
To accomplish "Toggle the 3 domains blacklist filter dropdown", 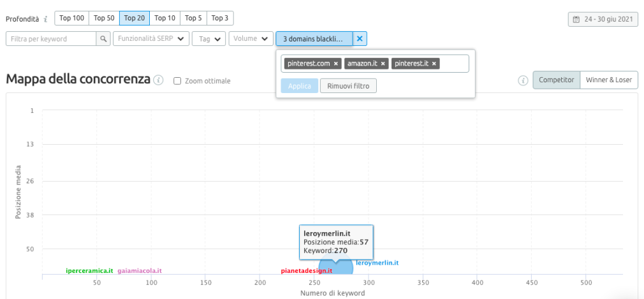I will coord(314,39).
